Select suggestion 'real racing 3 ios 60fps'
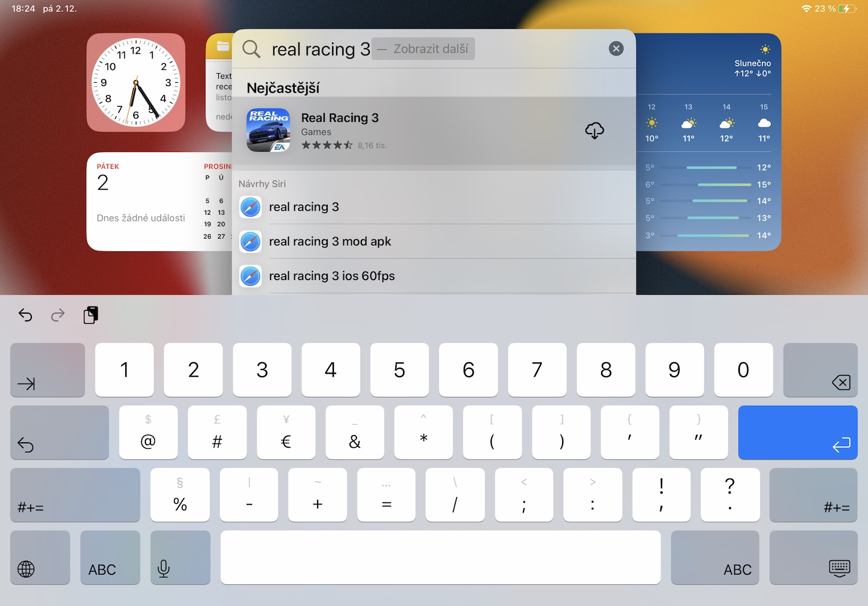 coord(434,276)
